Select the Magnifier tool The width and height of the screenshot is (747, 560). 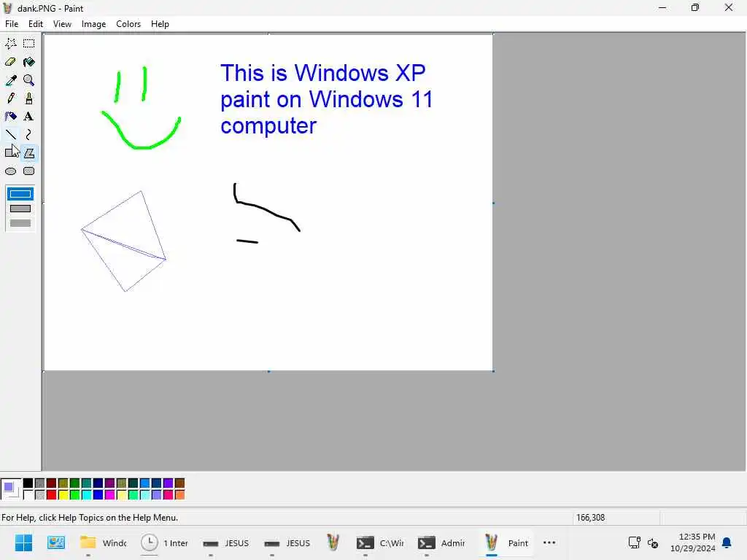coord(29,80)
